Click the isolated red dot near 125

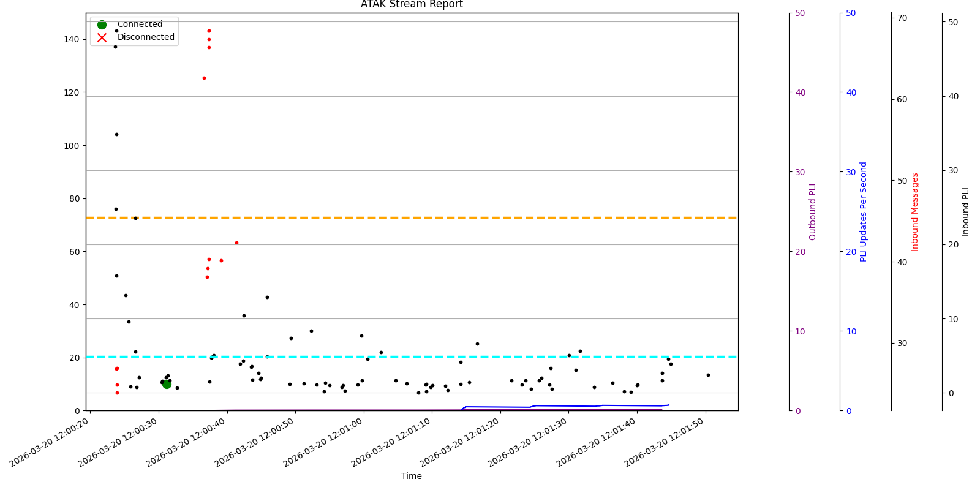[204, 78]
